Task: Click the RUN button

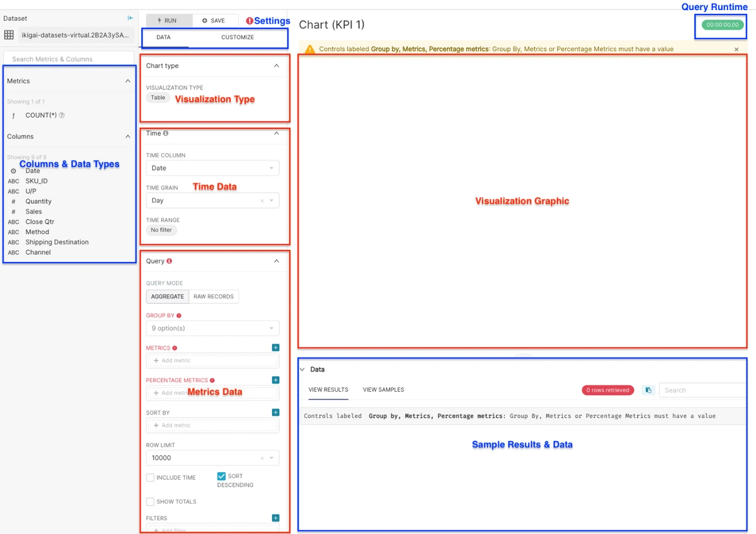Action: (x=169, y=21)
